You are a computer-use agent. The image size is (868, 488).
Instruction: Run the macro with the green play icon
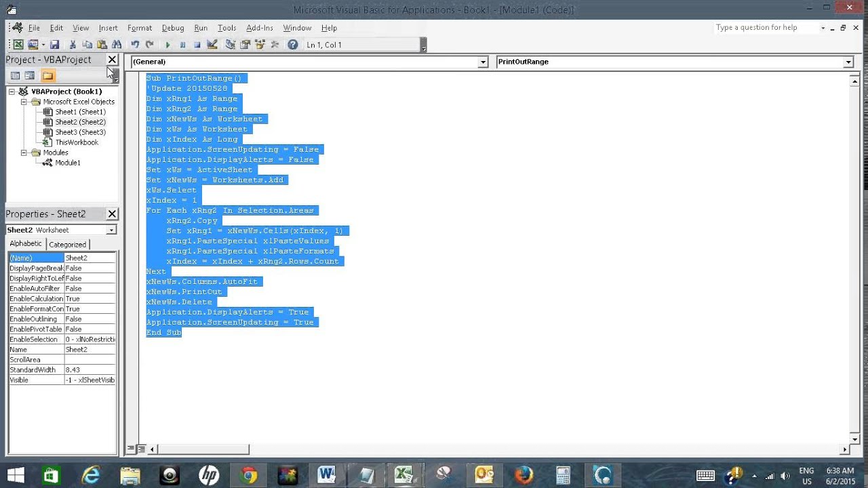click(167, 45)
